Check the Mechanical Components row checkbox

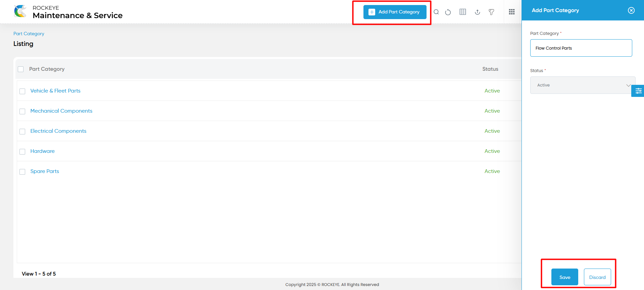pos(22,111)
